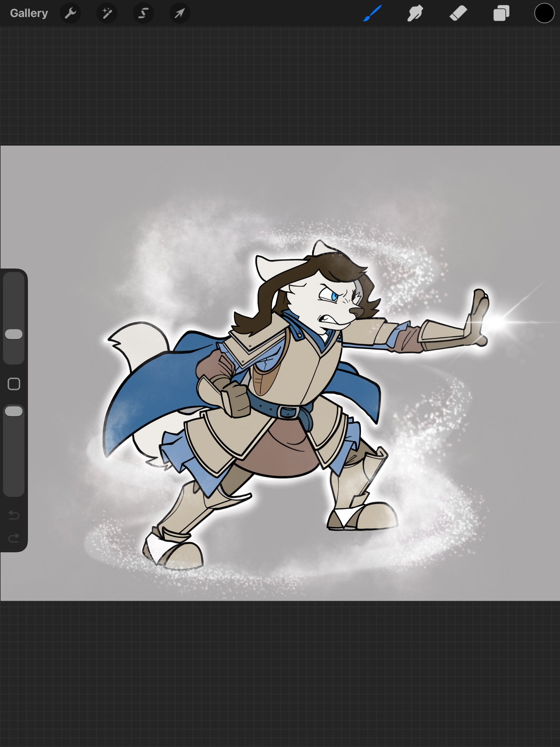
Task: Open the Layers panel
Action: click(501, 13)
